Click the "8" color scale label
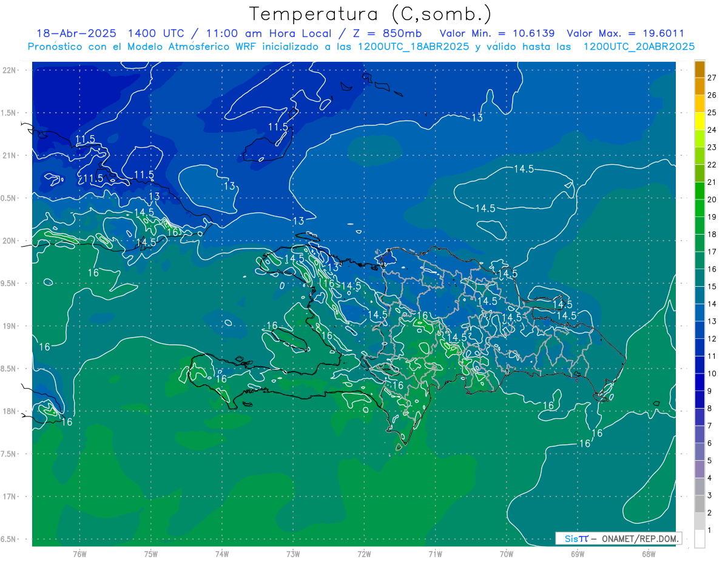The image size is (728, 562). [710, 409]
